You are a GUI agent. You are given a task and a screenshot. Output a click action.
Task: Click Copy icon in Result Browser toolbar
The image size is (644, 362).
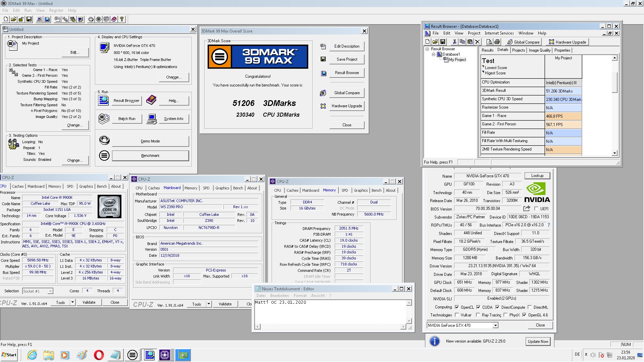point(462,42)
